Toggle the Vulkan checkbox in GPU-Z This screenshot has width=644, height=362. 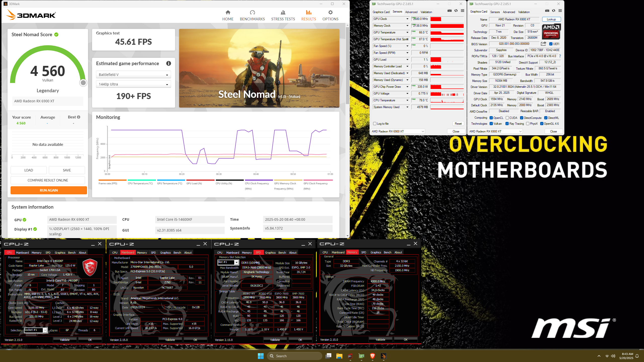(491, 124)
